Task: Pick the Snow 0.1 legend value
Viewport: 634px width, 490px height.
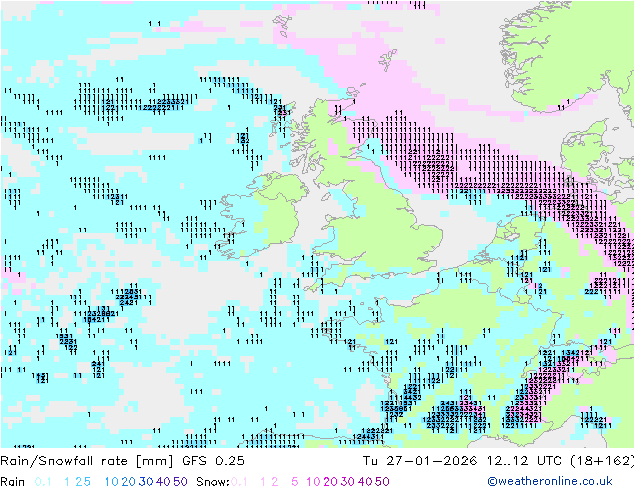Action: pos(239,482)
